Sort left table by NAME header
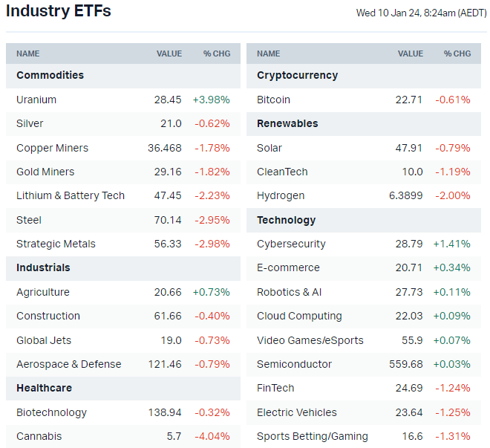 (28, 53)
